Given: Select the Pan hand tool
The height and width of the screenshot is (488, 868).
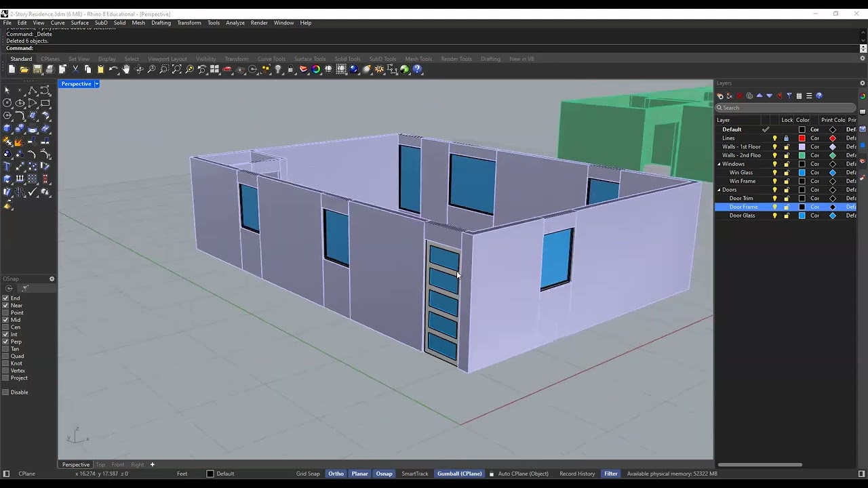Looking at the screenshot, I should point(125,69).
